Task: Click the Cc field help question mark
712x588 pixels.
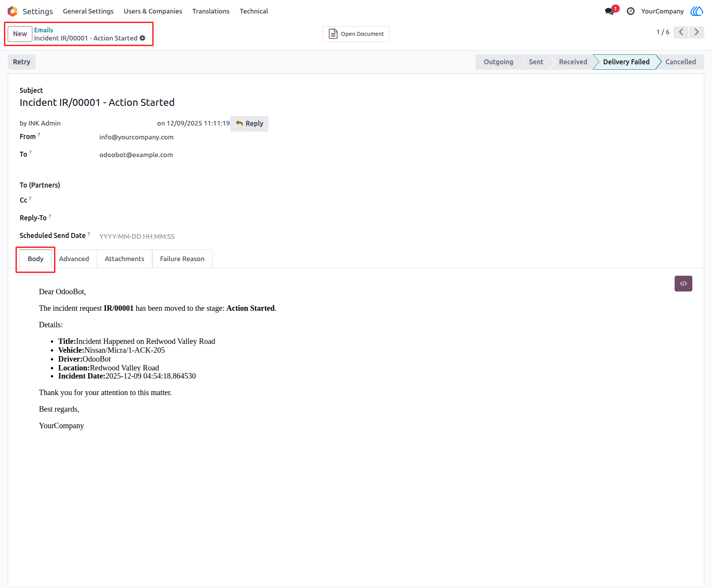Action: coord(30,198)
